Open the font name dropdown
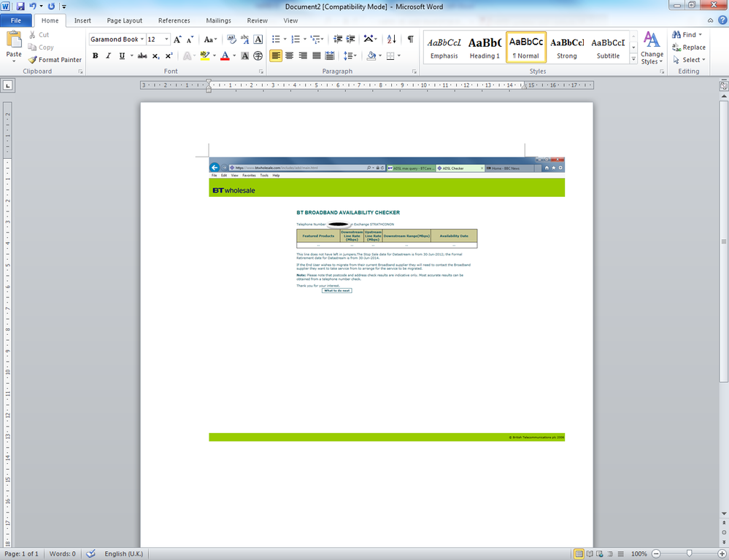Screen dimensions: 729x560 [x=142, y=39]
